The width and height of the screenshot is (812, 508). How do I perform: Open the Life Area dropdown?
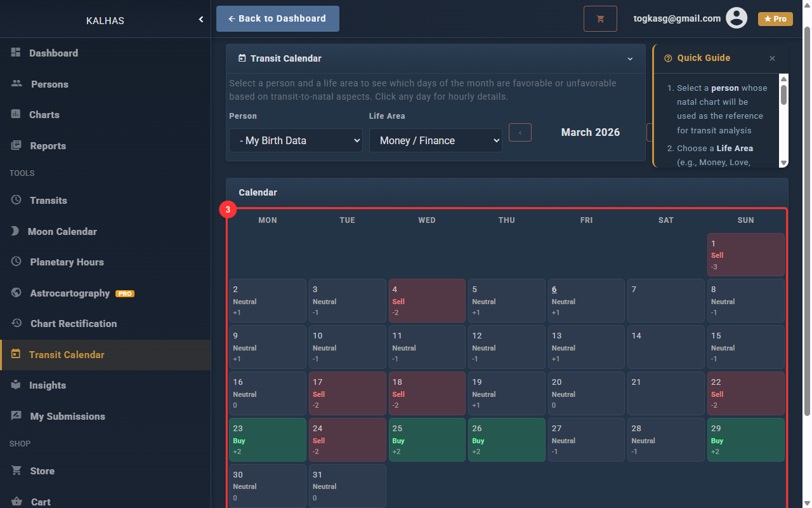pyautogui.click(x=435, y=140)
